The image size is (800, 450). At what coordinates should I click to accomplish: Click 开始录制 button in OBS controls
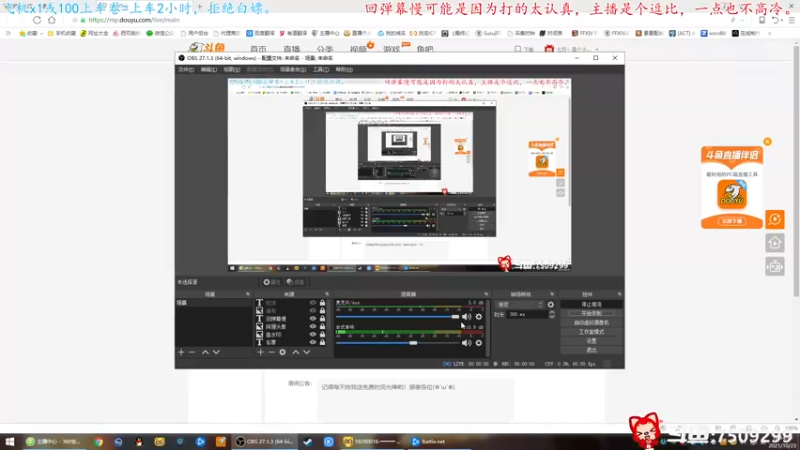[591, 313]
